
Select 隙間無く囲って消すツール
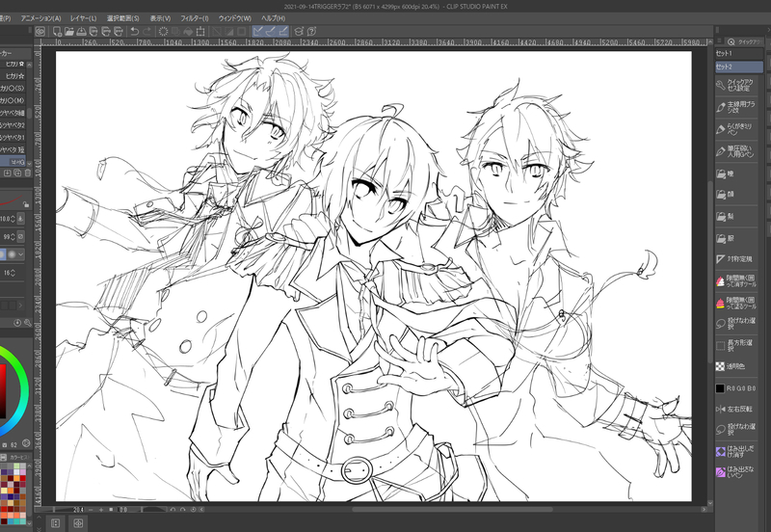tap(736, 281)
